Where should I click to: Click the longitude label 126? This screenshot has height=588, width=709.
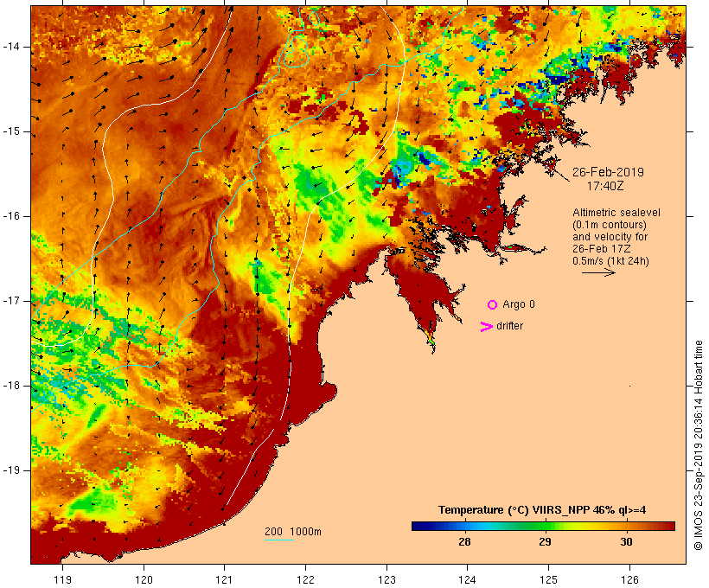629,579
